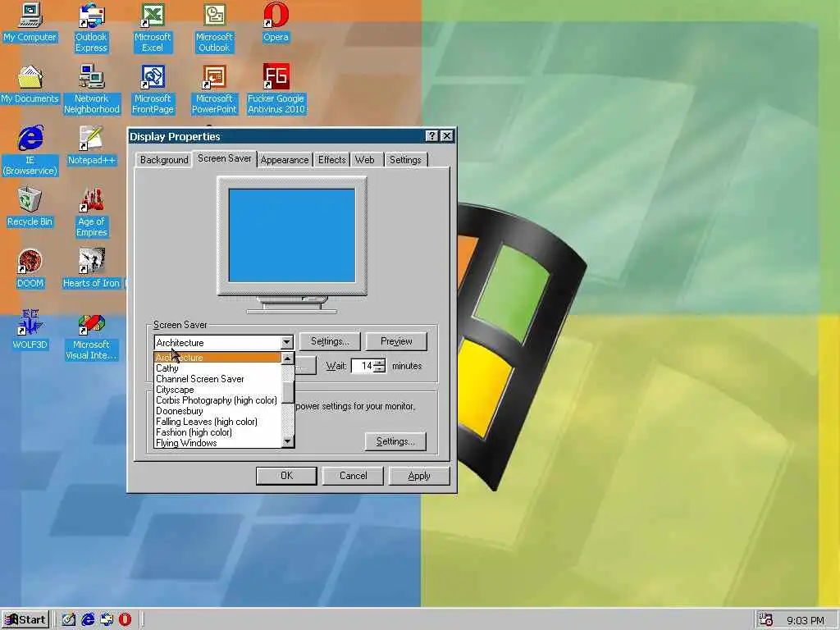Open the Start menu

point(25,620)
